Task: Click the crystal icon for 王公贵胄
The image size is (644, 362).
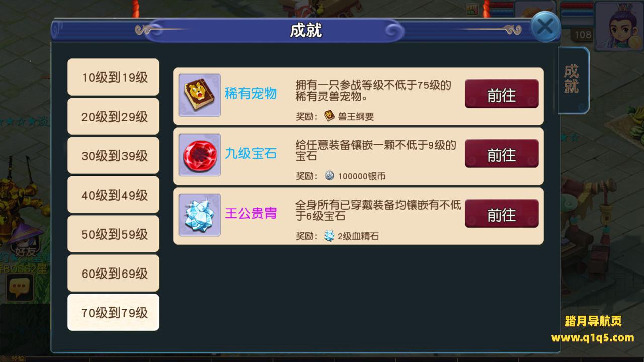Action: pyautogui.click(x=200, y=215)
